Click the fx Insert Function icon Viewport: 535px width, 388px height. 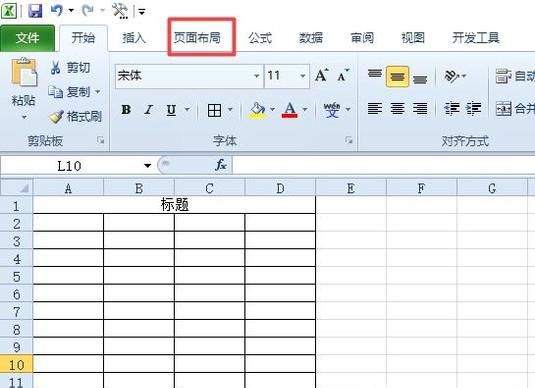pos(221,166)
